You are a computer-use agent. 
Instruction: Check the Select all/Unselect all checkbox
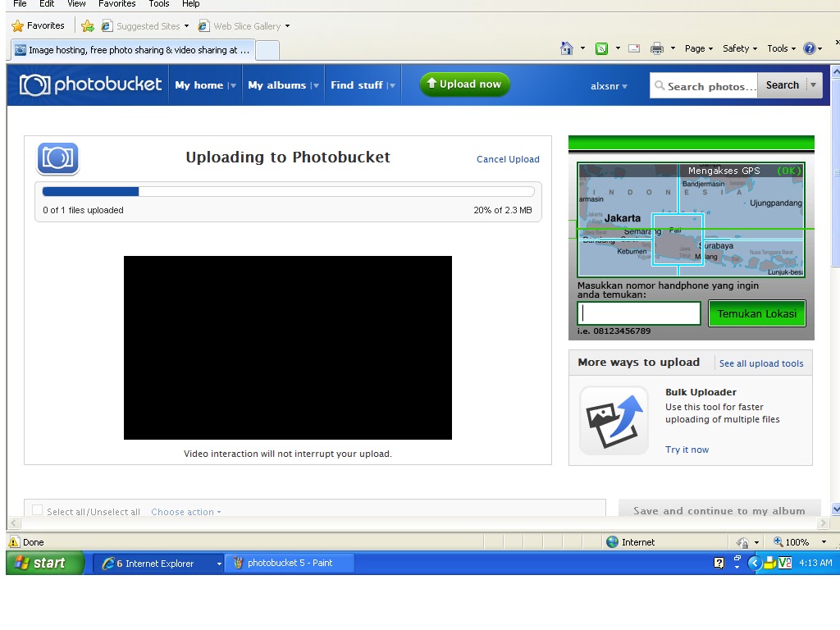(x=37, y=509)
